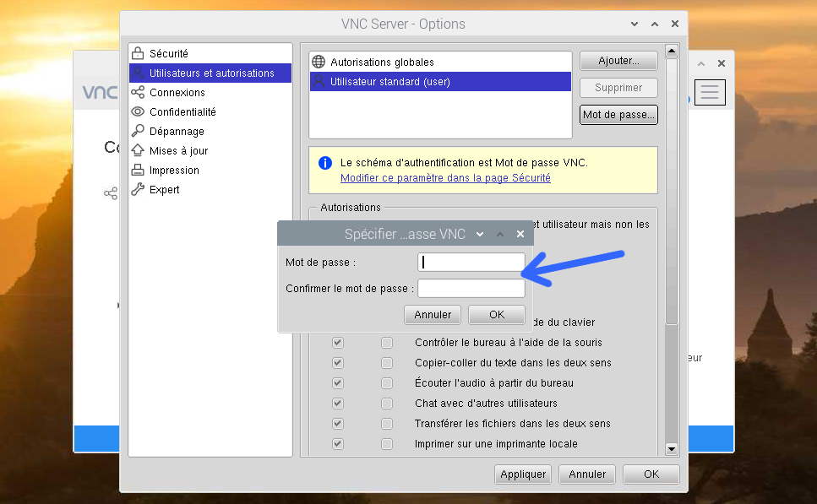The width and height of the screenshot is (817, 504).
Task: Open the Expert settings page
Action: (210, 189)
